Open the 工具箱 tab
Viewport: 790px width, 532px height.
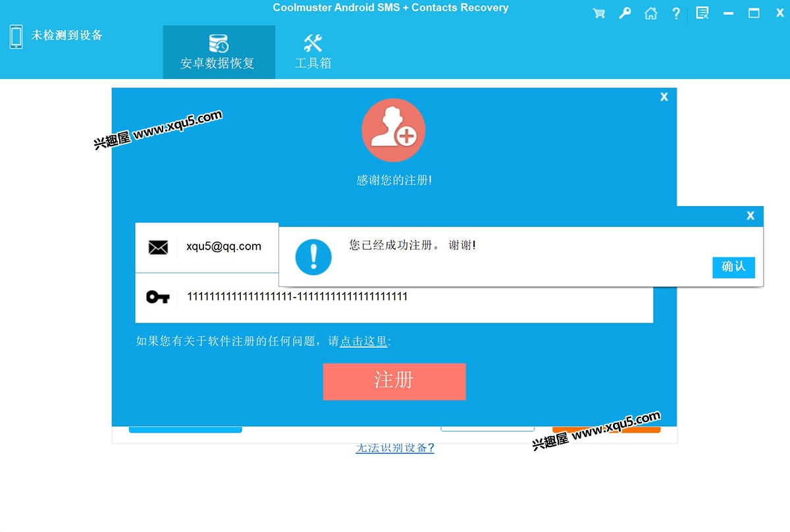point(313,52)
